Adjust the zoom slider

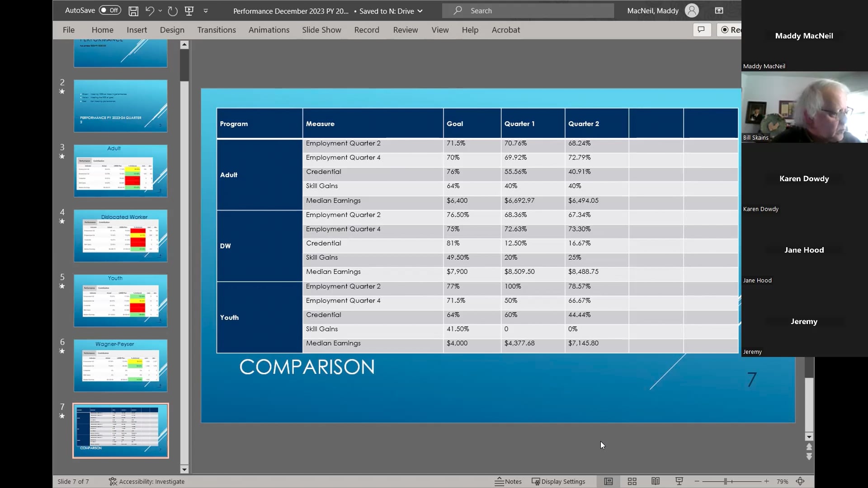click(x=725, y=482)
